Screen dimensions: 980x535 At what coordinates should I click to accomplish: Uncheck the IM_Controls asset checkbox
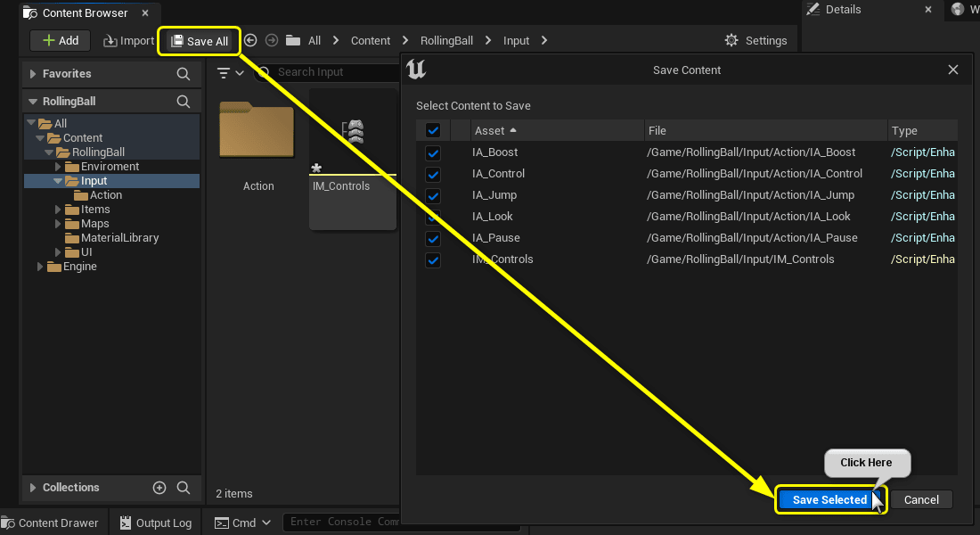tap(433, 259)
